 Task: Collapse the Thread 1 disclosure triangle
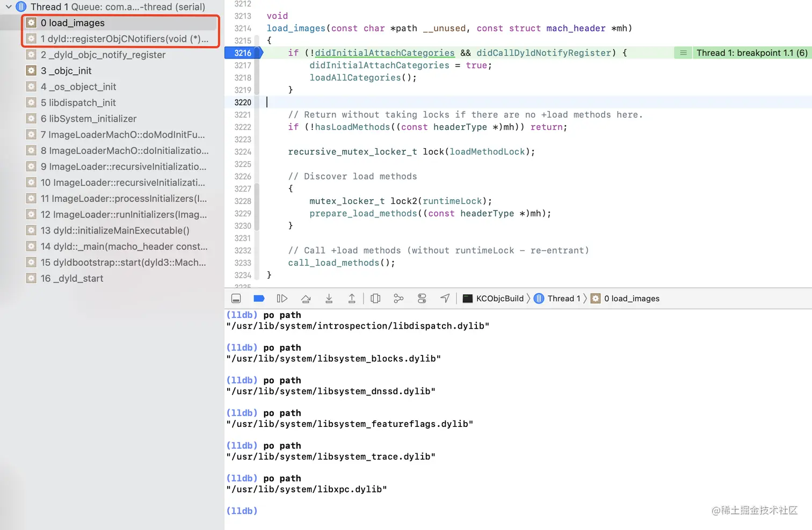[x=9, y=7]
